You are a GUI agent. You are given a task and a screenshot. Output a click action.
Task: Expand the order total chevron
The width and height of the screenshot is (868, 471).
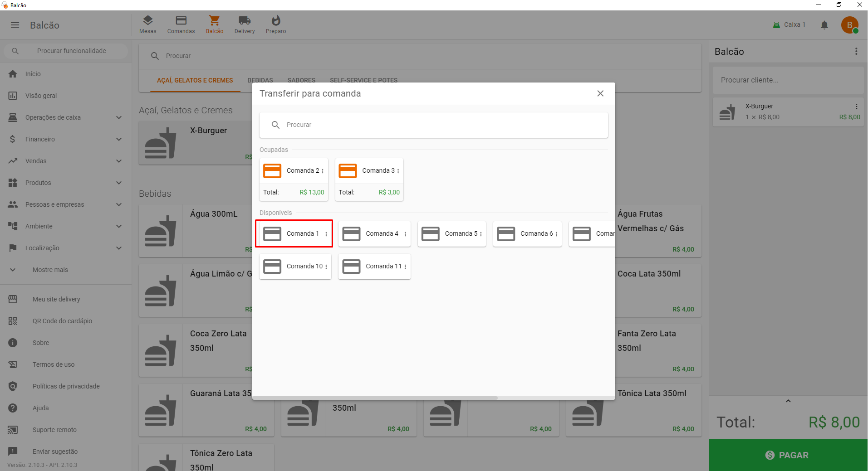(788, 401)
